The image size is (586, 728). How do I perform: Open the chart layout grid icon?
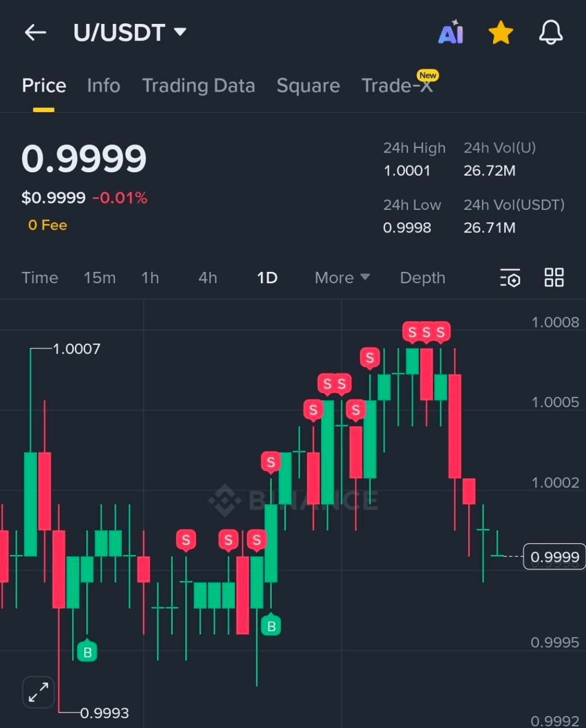tap(554, 278)
